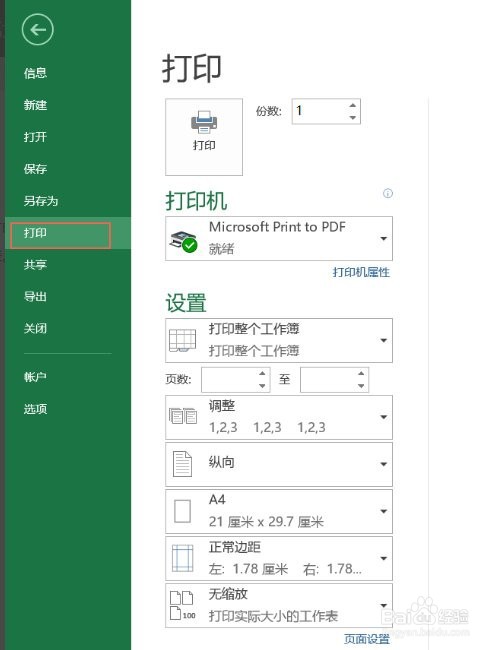The image size is (498, 650).
Task: Open the 导出 sidebar item
Action: 35,296
